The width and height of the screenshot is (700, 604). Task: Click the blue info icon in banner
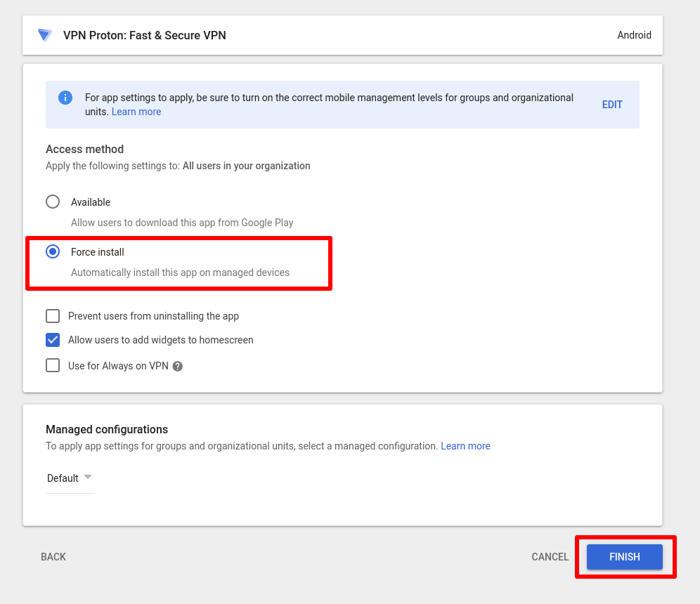click(x=65, y=97)
